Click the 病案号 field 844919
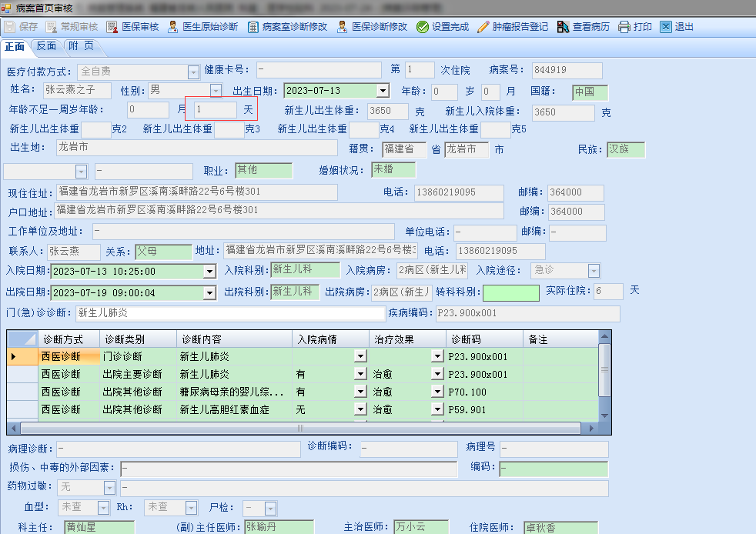Viewport: 756px width, 534px height. [567, 70]
